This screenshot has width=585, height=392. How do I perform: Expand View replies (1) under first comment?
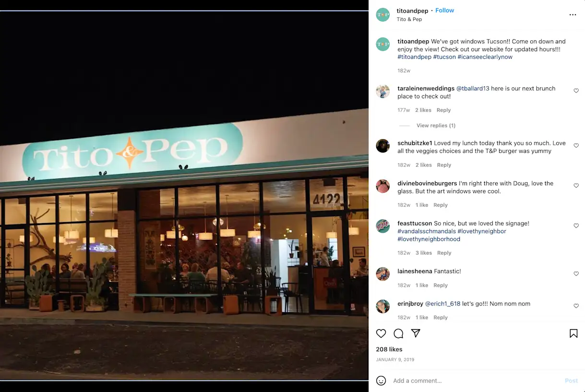(x=436, y=126)
